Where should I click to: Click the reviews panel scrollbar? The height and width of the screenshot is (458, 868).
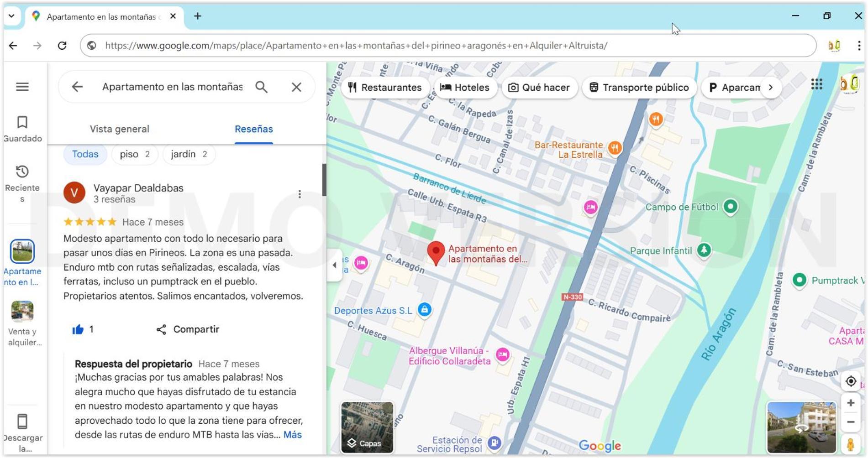tap(324, 180)
